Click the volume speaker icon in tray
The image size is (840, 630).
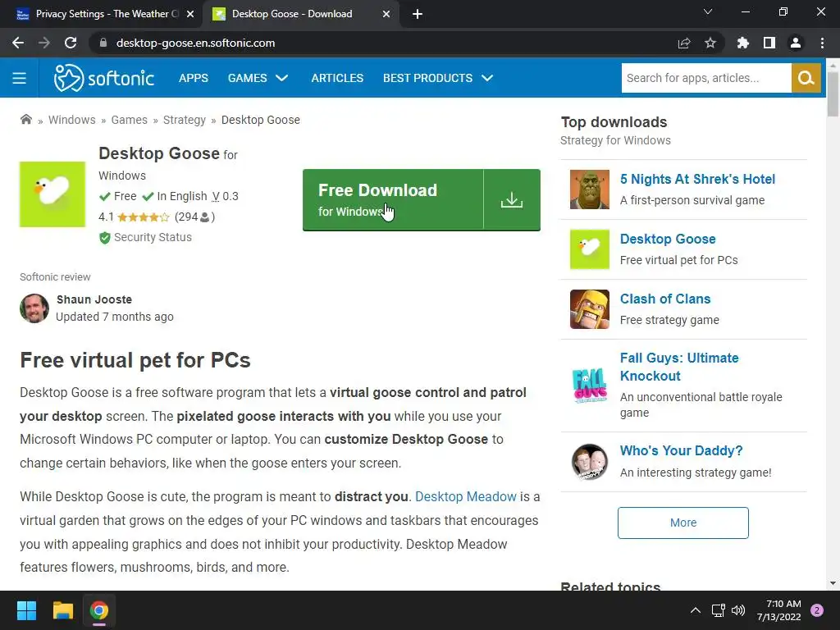(738, 610)
